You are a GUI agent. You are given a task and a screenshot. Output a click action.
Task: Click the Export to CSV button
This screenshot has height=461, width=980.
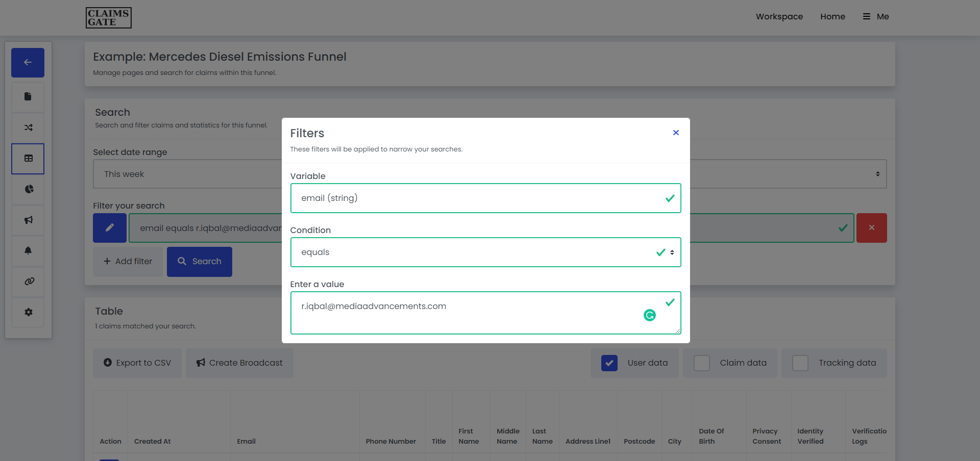[137, 363]
